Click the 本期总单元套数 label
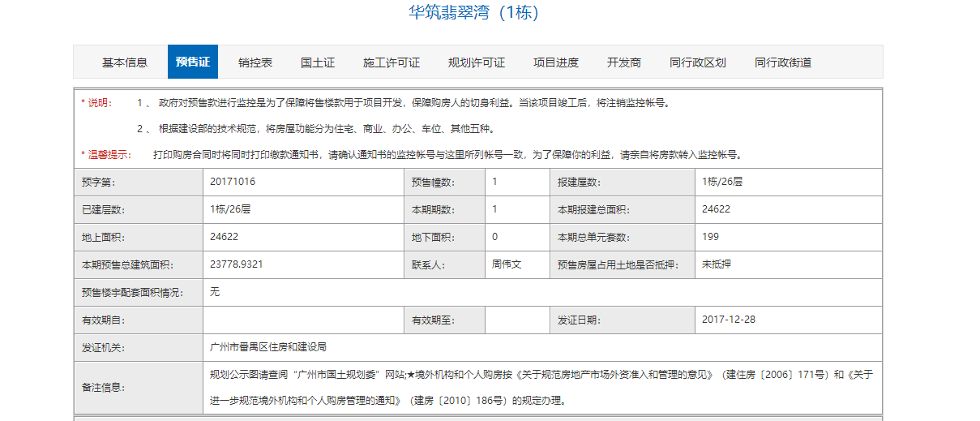 click(593, 238)
